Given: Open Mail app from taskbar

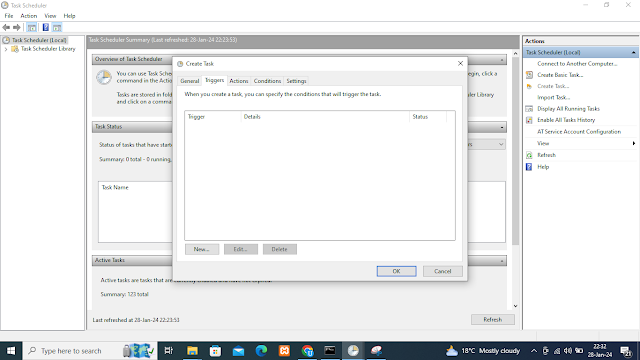Looking at the screenshot, I should [x=238, y=351].
